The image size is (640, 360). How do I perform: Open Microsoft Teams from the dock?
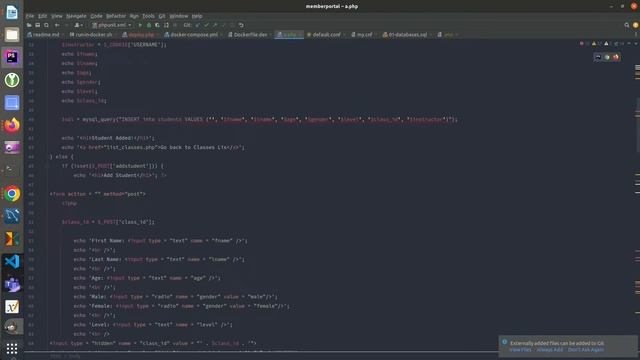pos(12,284)
